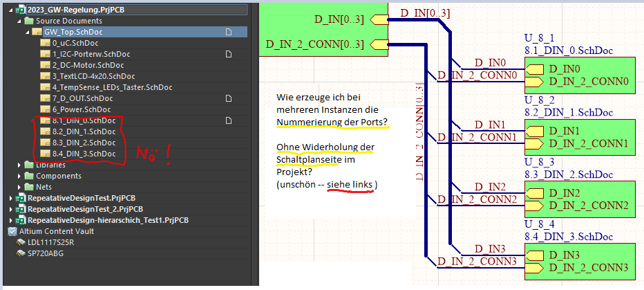
Task: Expand the Libraries folder
Action: [19, 165]
